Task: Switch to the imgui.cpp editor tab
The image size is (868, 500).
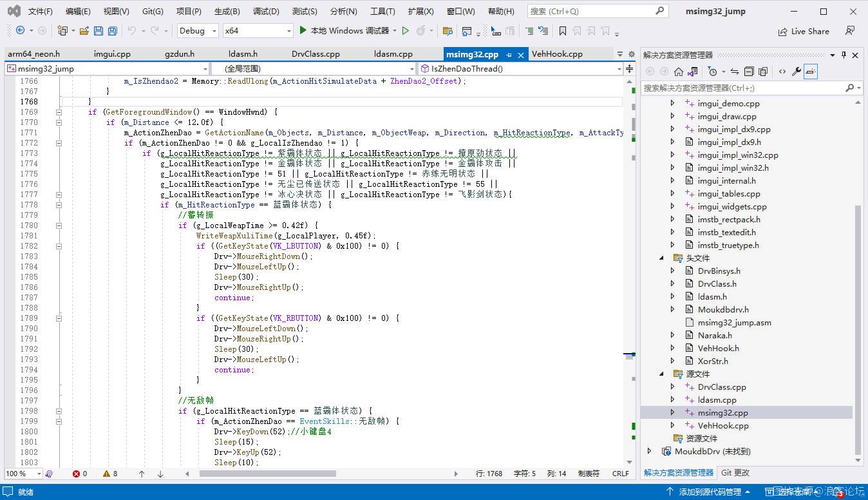Action: click(112, 54)
